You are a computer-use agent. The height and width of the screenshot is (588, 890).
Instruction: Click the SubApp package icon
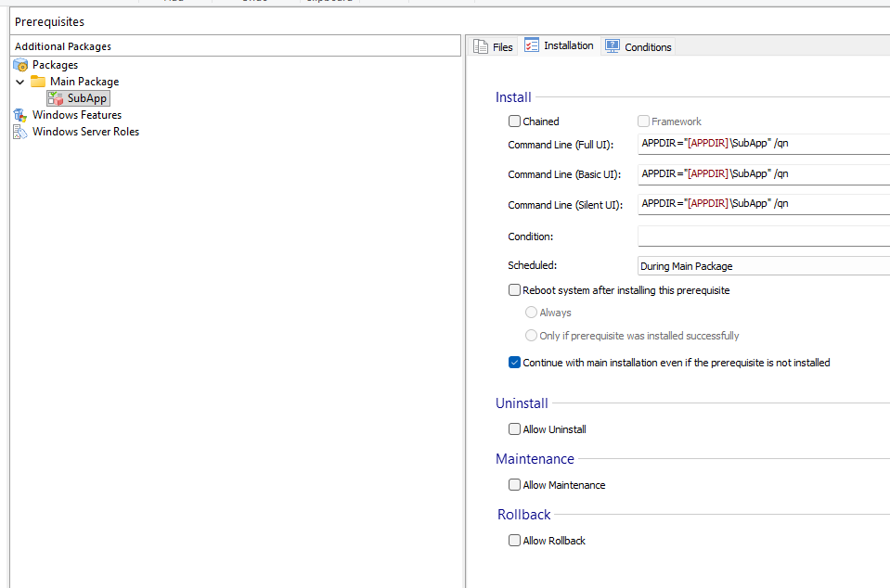tap(55, 98)
